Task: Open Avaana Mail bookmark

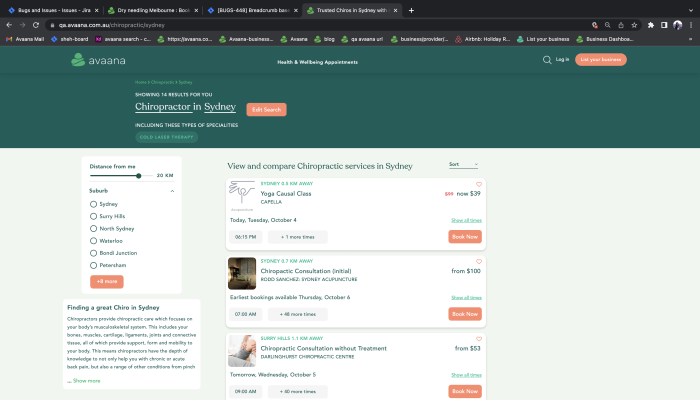Action: [25, 39]
